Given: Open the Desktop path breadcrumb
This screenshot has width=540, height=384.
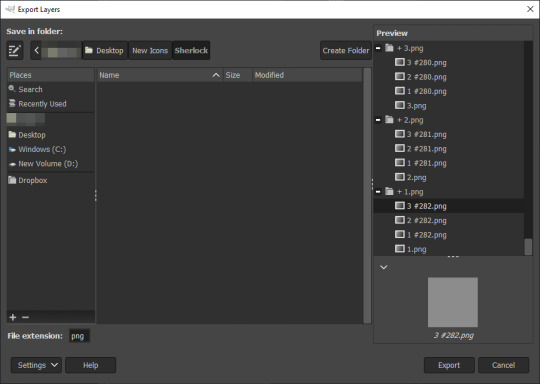Looking at the screenshot, I should tap(105, 51).
